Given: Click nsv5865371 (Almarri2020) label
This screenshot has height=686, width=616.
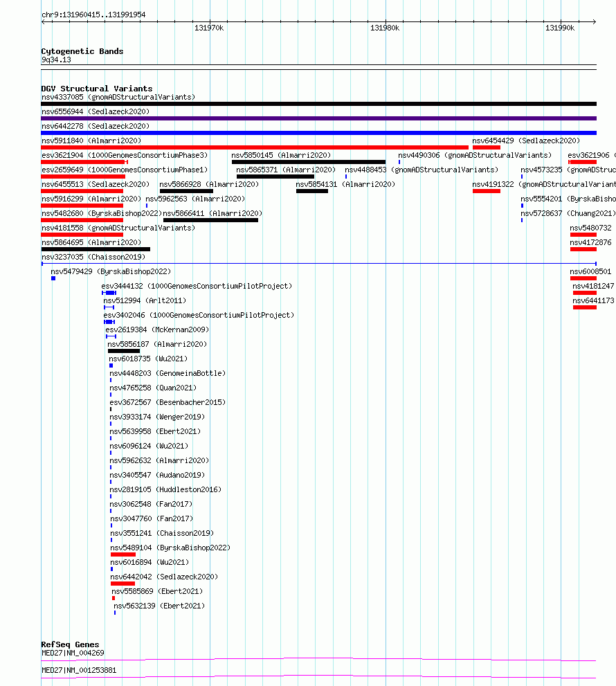Looking at the screenshot, I should (286, 170).
